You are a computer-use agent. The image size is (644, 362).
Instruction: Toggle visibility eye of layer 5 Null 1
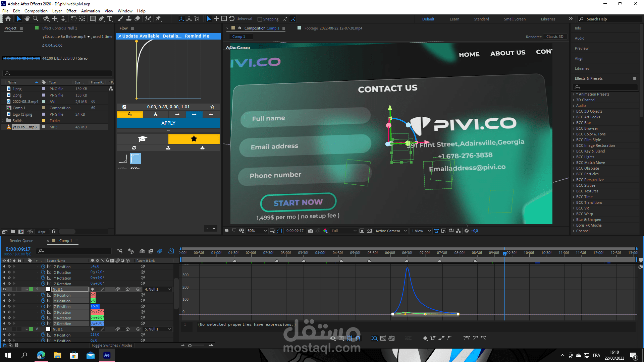pyautogui.click(x=4, y=289)
